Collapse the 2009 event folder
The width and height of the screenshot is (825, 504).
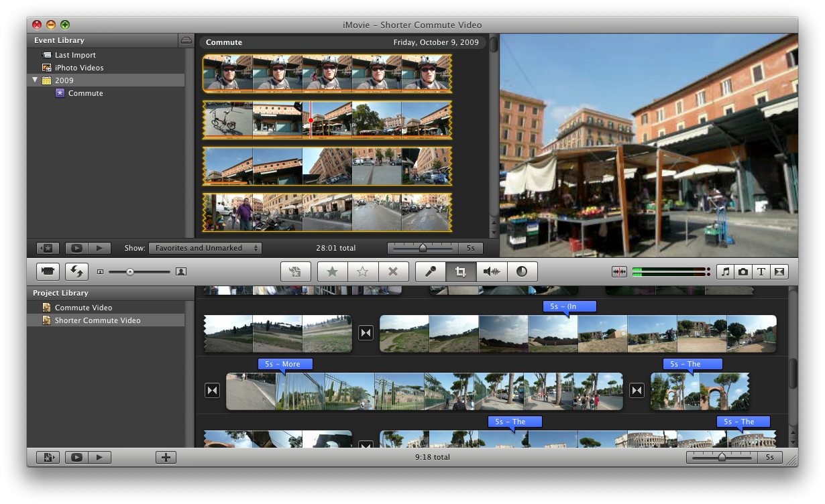point(35,80)
